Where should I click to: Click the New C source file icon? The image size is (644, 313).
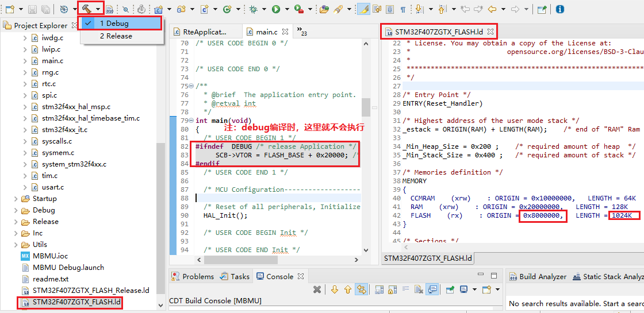[204, 9]
